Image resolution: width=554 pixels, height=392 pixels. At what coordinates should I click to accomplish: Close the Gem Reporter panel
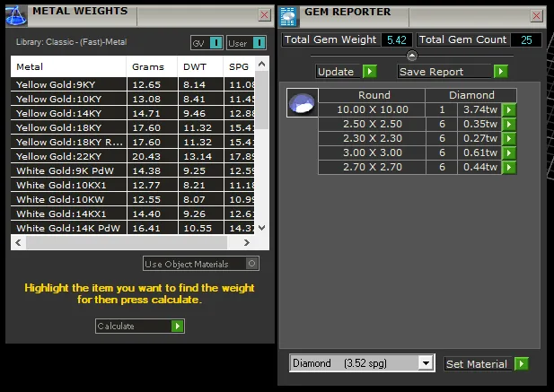[536, 15]
